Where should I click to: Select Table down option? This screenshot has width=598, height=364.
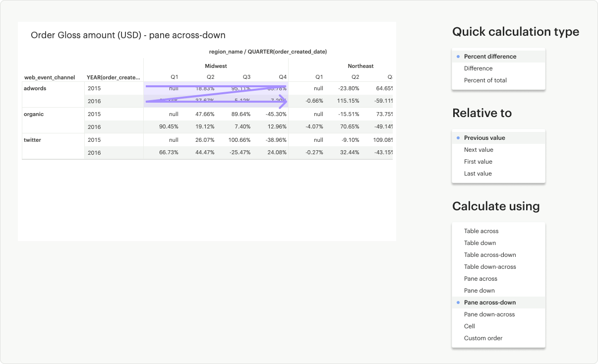pos(479,243)
